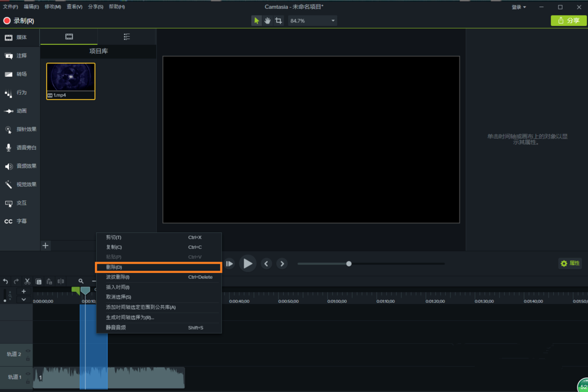Toggle visibility eye for 轨道 2
The width and height of the screenshot is (588, 392).
(x=28, y=351)
